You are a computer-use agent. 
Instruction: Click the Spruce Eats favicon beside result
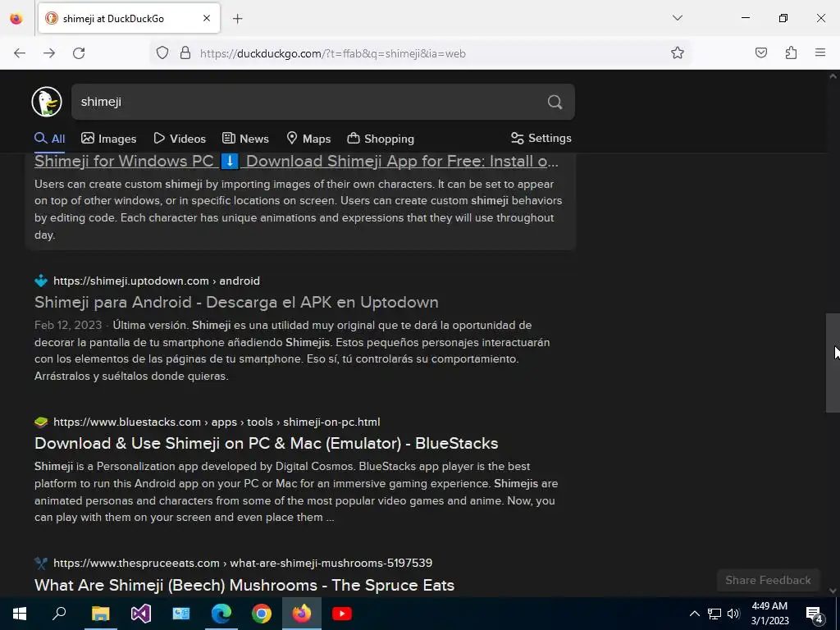pyautogui.click(x=41, y=563)
